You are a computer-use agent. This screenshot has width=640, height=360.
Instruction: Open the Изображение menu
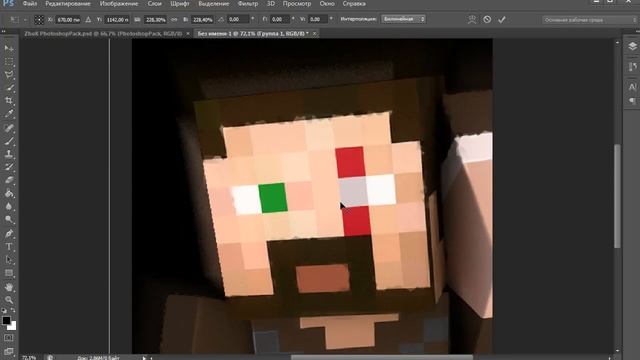pyautogui.click(x=119, y=4)
